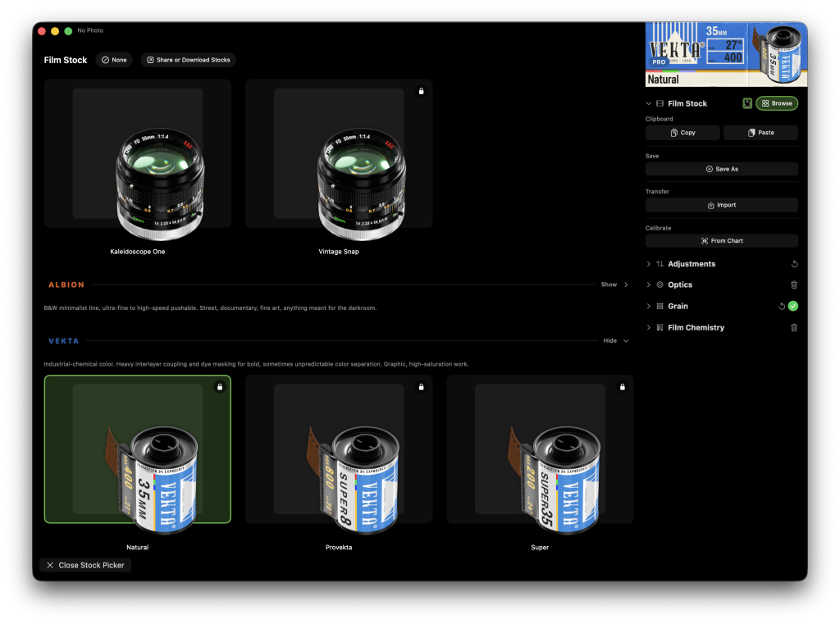Viewport: 840px width, 624px height.
Task: Click the Grain grid icon
Action: 660,307
